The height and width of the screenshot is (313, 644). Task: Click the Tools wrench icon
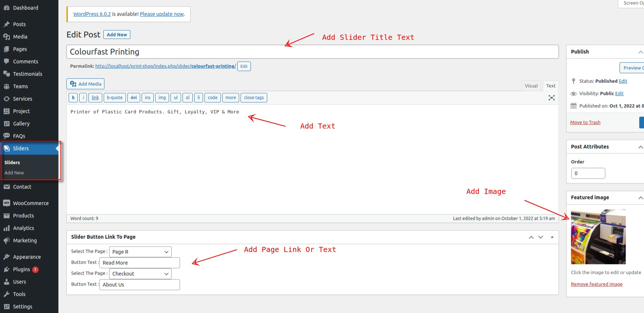click(7, 294)
